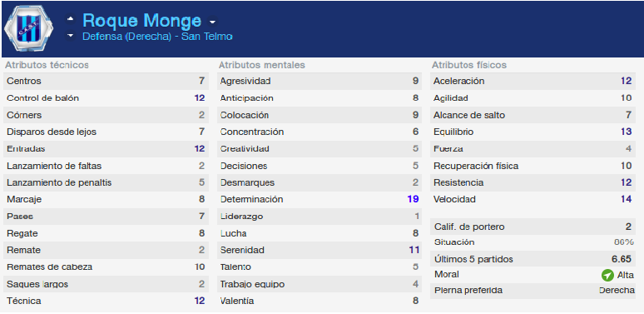Select the Últimos 5 partidos row

533,260
